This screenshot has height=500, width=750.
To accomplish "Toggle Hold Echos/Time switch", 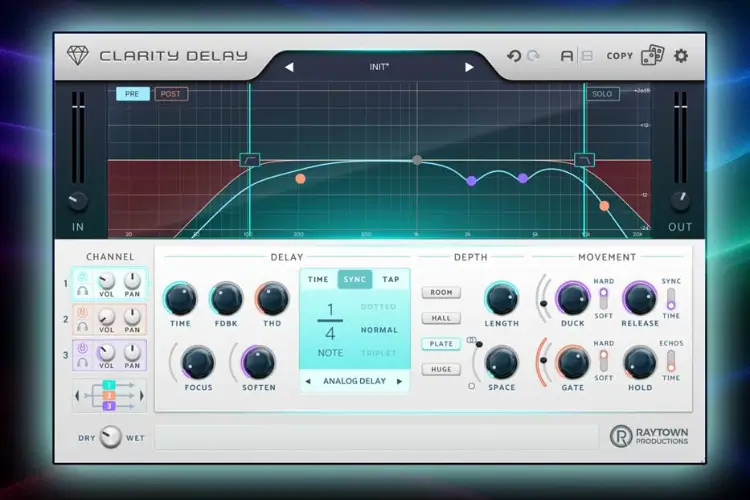I will pos(671,361).
